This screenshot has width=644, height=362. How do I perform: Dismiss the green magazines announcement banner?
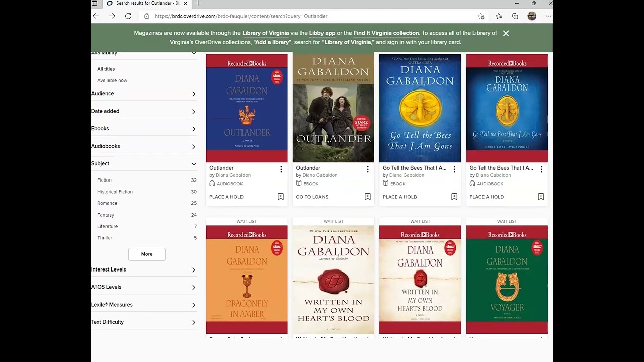tap(506, 33)
